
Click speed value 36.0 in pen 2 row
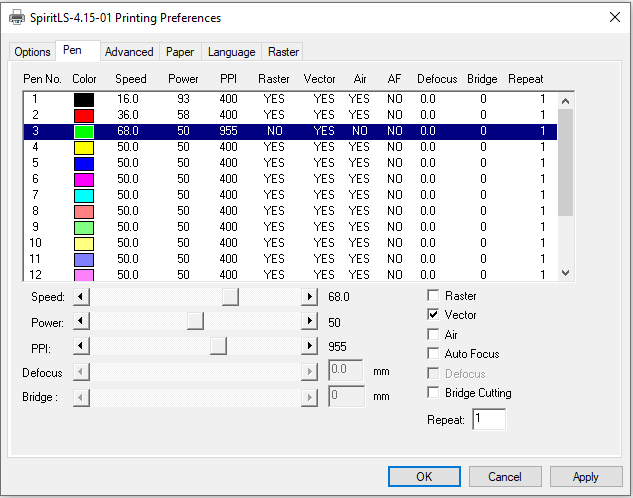tap(128, 115)
